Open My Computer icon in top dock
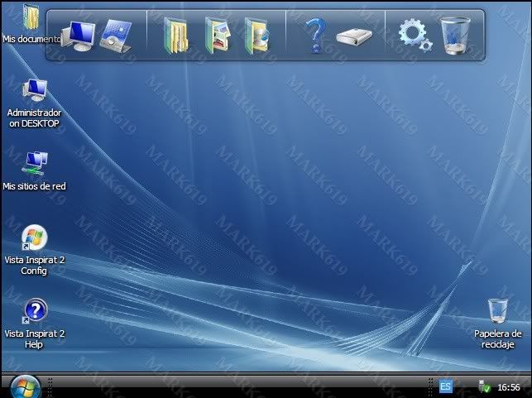 click(79, 36)
